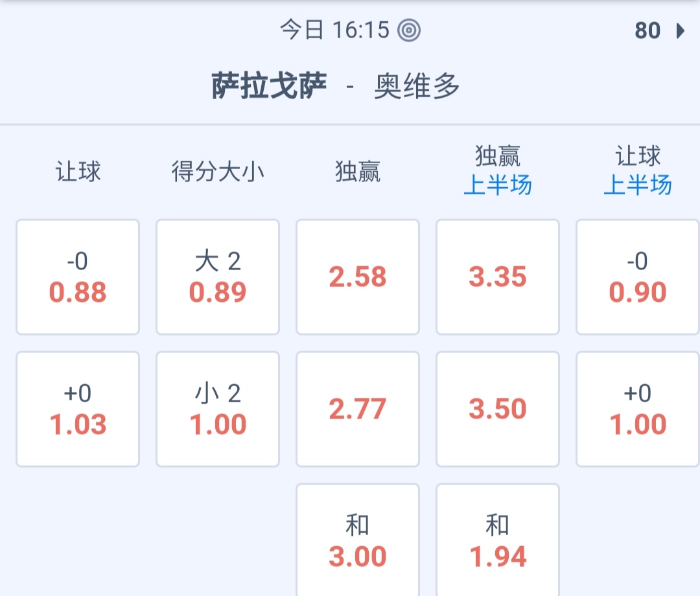700x596 pixels.
Task: Choose first-half win odds 3.50
Action: [x=498, y=409]
